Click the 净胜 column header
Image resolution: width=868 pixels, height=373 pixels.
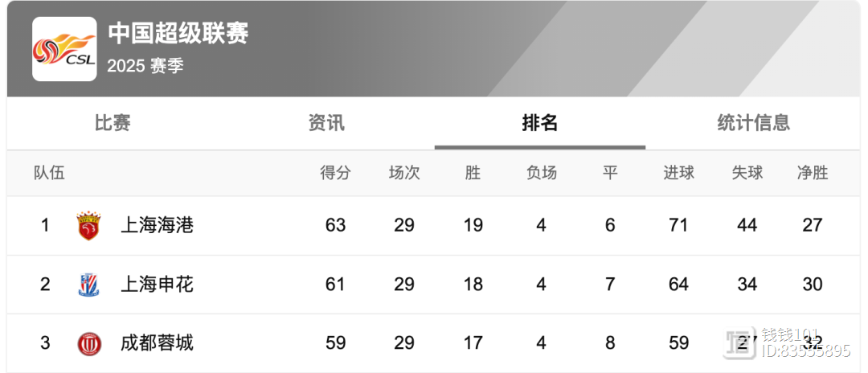click(x=812, y=173)
